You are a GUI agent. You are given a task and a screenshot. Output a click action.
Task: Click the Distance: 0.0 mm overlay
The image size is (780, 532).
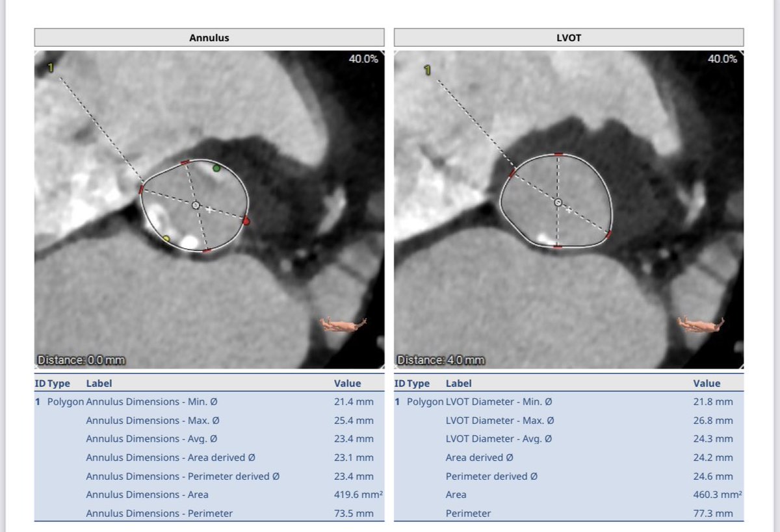coord(82,359)
